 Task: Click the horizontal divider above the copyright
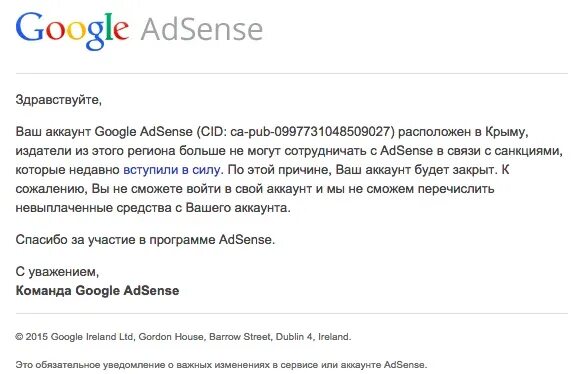(292, 313)
